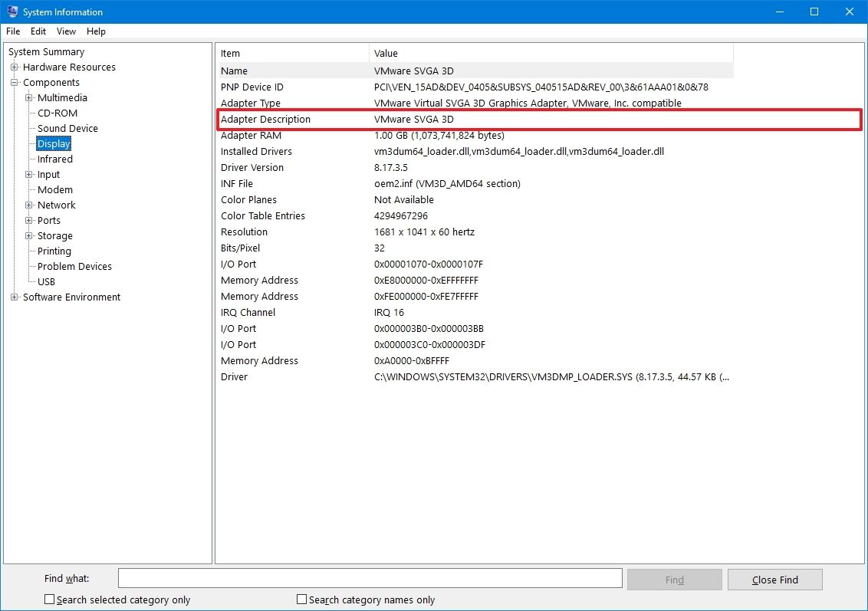
Task: Sort by the Item column header
Action: pyautogui.click(x=291, y=53)
